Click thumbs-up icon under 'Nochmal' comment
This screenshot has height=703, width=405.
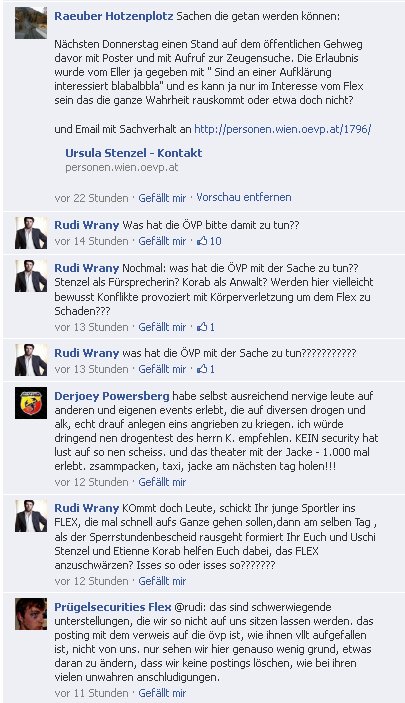coord(202,327)
